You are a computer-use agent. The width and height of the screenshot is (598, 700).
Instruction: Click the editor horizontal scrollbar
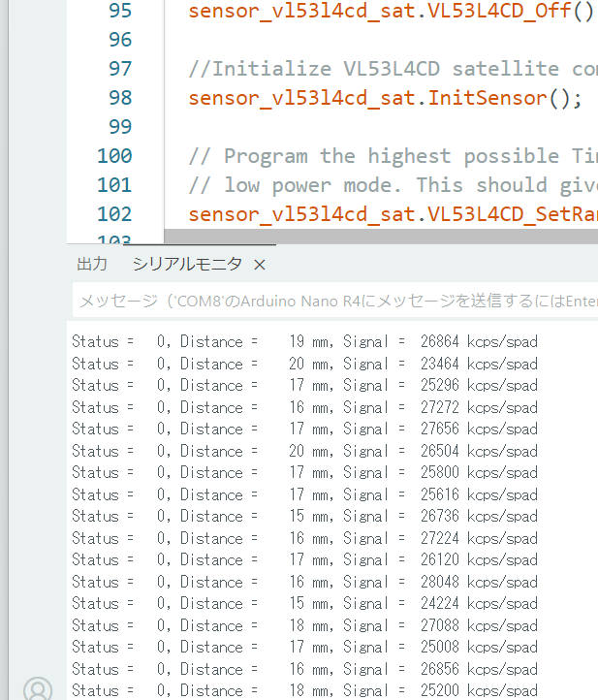[x=378, y=236]
